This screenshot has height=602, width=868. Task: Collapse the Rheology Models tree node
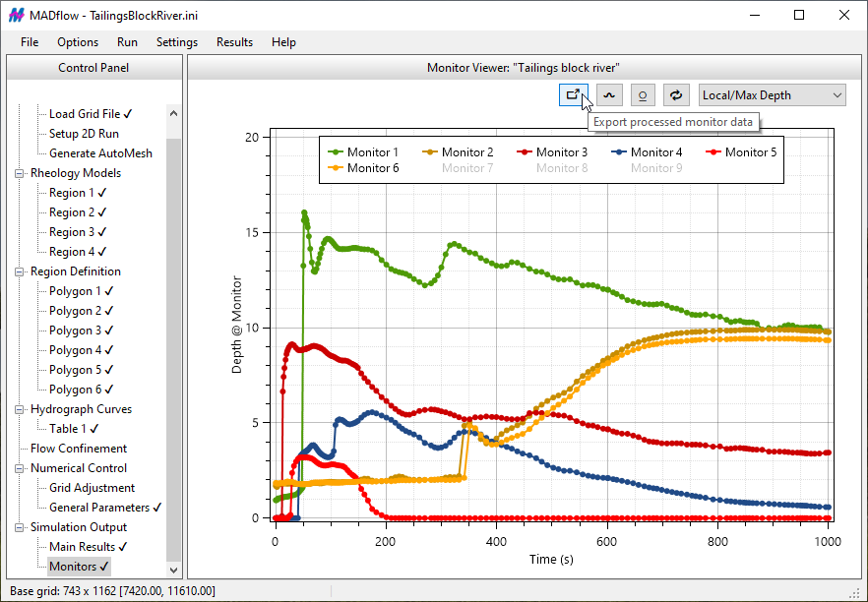tap(21, 173)
